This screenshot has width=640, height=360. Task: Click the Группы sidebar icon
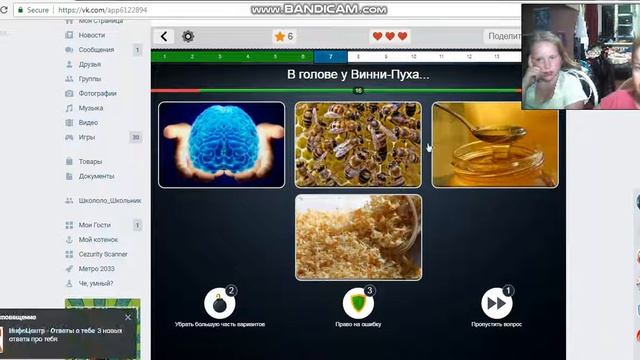(69, 79)
